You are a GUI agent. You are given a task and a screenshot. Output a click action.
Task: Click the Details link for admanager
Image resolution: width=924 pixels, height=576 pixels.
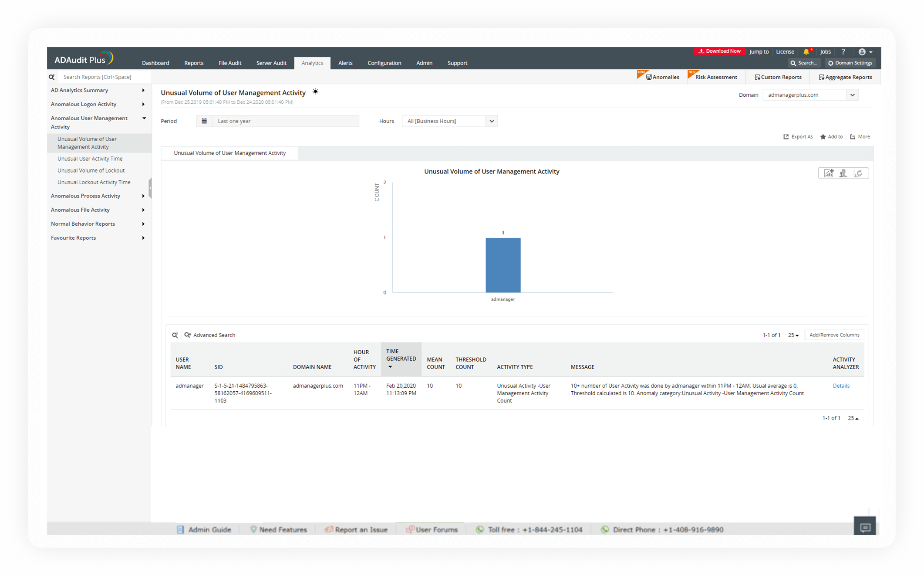pos(841,386)
